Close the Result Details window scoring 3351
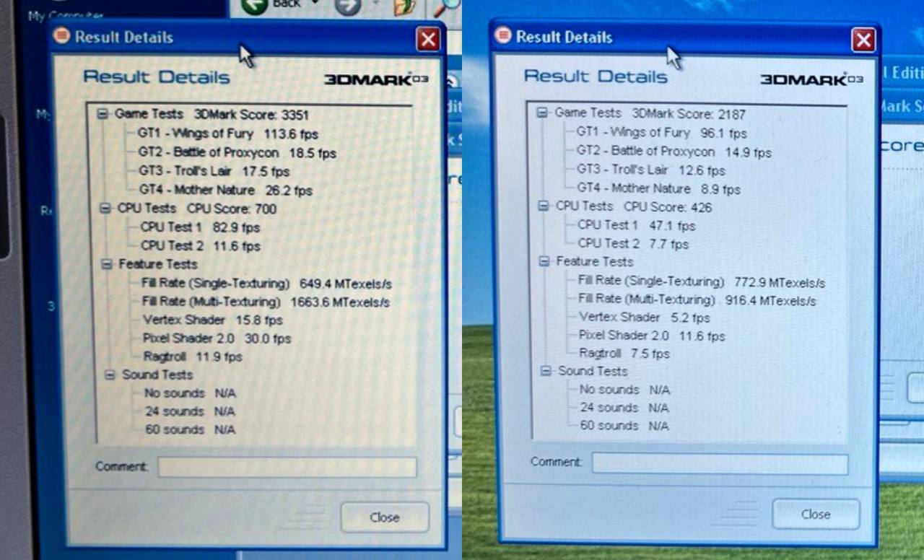This screenshot has width=924, height=560. tap(429, 39)
